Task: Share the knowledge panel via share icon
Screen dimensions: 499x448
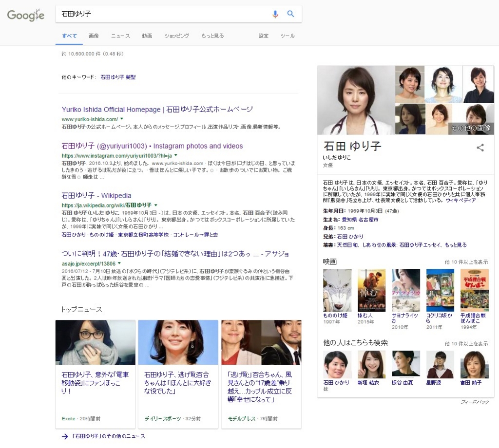Action: 480,148
